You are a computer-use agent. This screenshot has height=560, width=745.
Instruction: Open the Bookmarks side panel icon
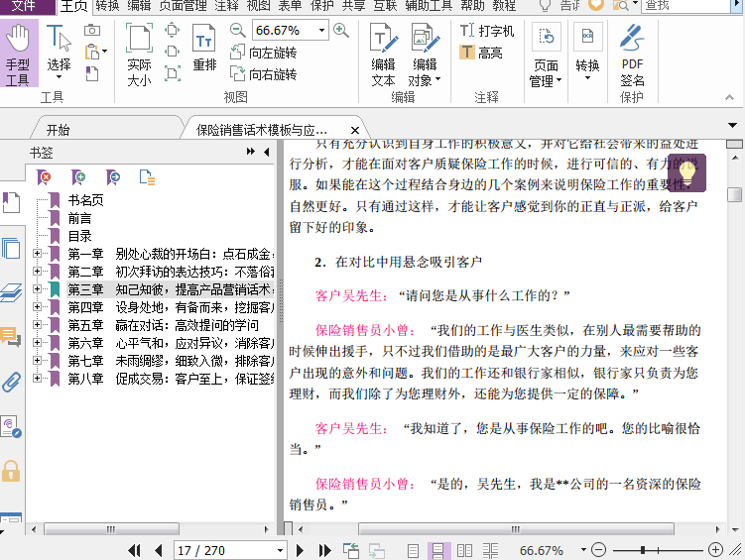click(11, 202)
